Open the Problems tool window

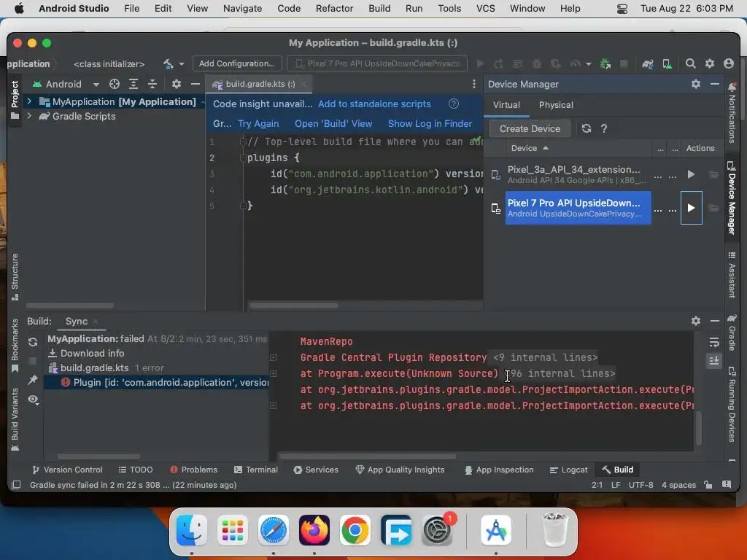click(x=193, y=470)
